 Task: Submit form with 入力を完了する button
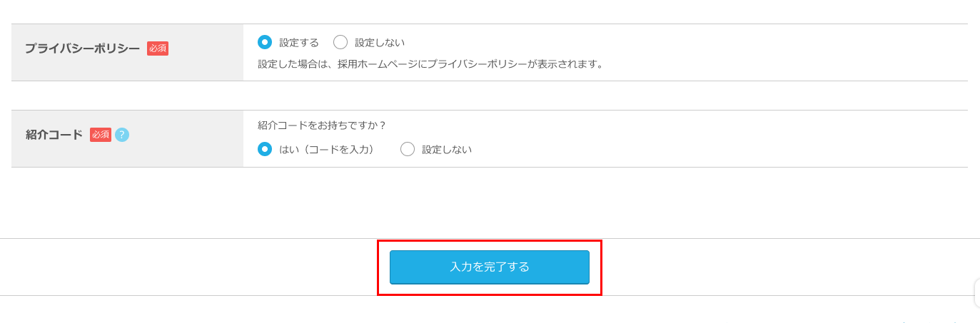click(x=490, y=267)
